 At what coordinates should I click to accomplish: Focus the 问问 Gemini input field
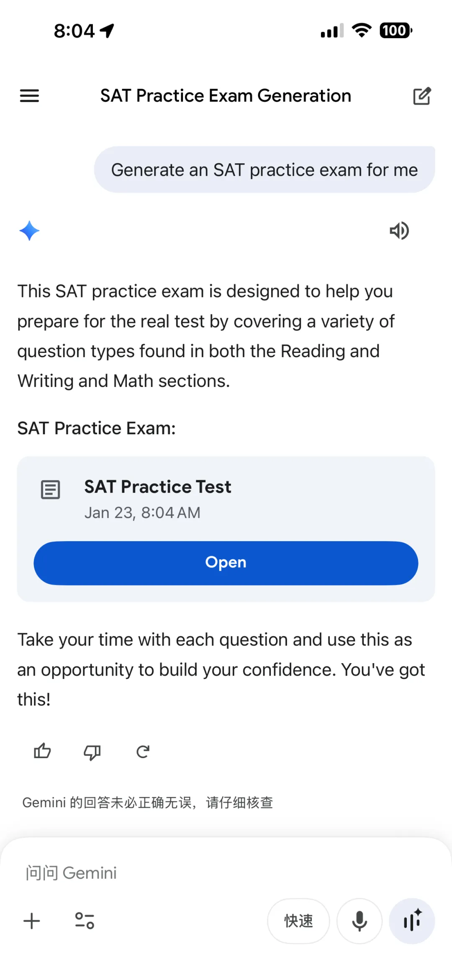pyautogui.click(x=167, y=873)
